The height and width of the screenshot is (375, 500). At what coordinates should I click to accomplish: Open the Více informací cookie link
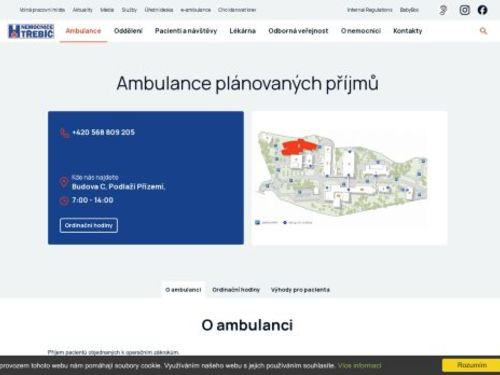(359, 366)
